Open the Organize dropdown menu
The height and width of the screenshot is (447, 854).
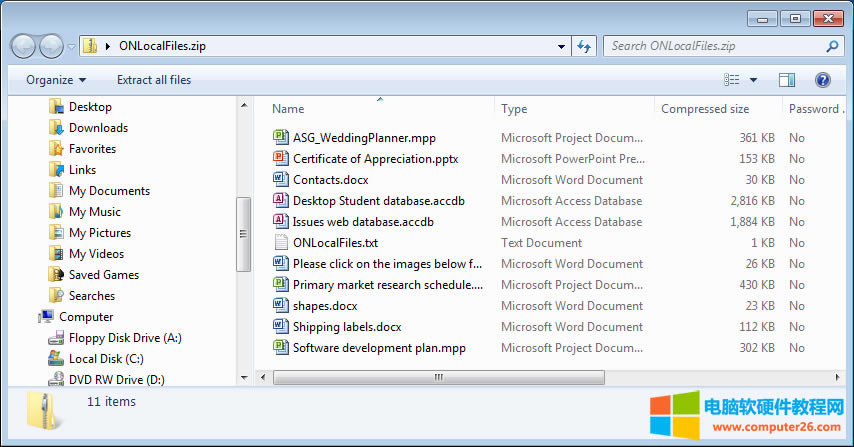coord(56,80)
